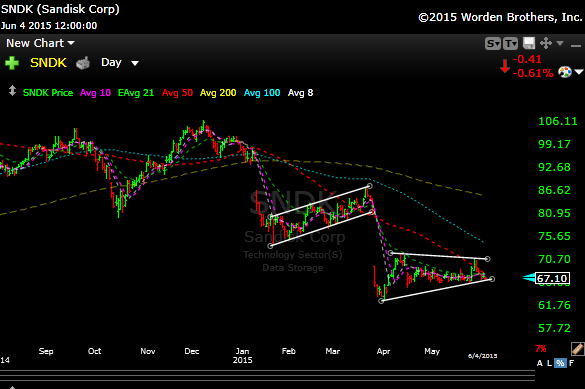Click the 67.10 current price box

coord(553,278)
